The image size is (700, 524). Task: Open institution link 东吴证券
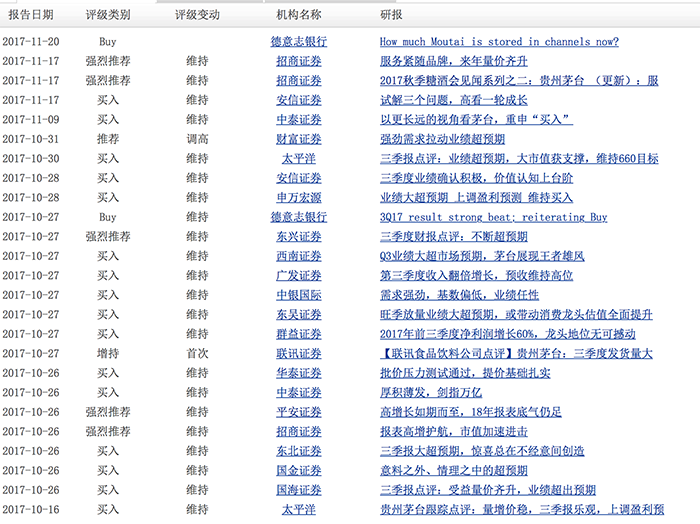point(299,315)
